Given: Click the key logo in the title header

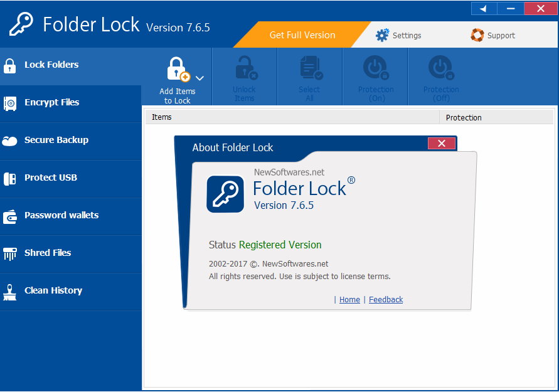Looking at the screenshot, I should point(21,24).
